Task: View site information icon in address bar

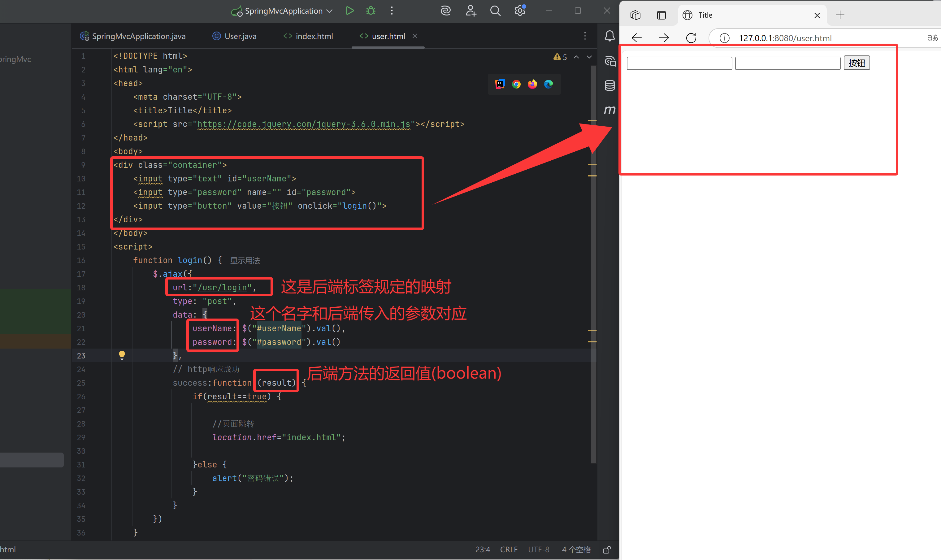Action: (x=724, y=38)
